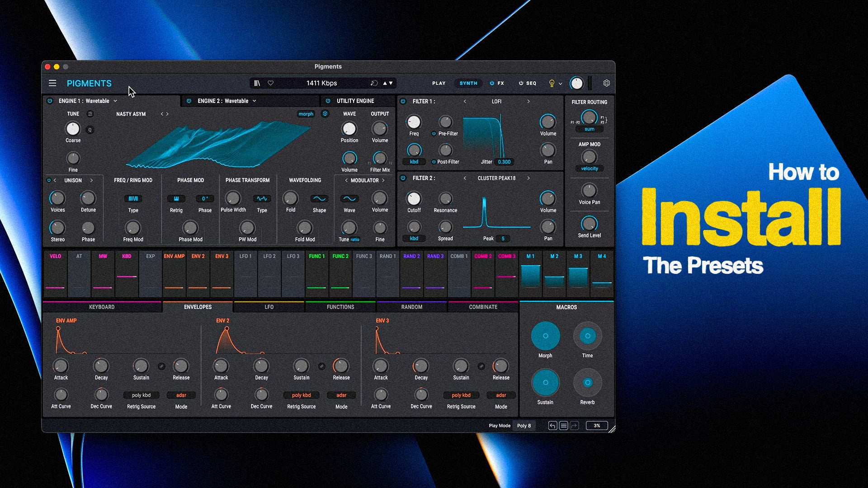
Task: Click the sound design tips lightbulb icon
Action: [552, 83]
